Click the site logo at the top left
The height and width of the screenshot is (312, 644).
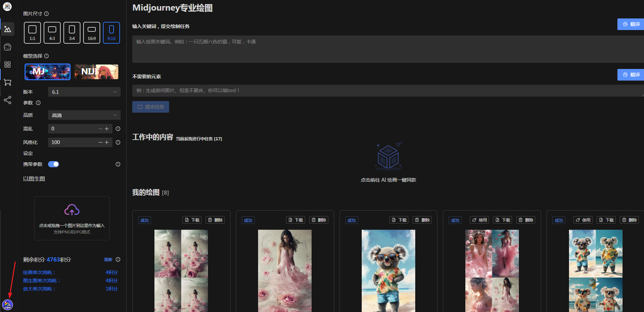point(7,6)
